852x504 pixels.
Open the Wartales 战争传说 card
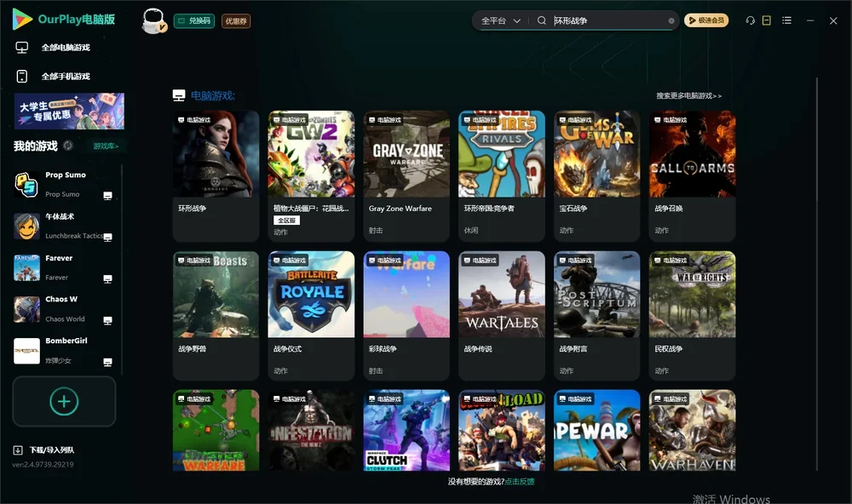coord(502,316)
